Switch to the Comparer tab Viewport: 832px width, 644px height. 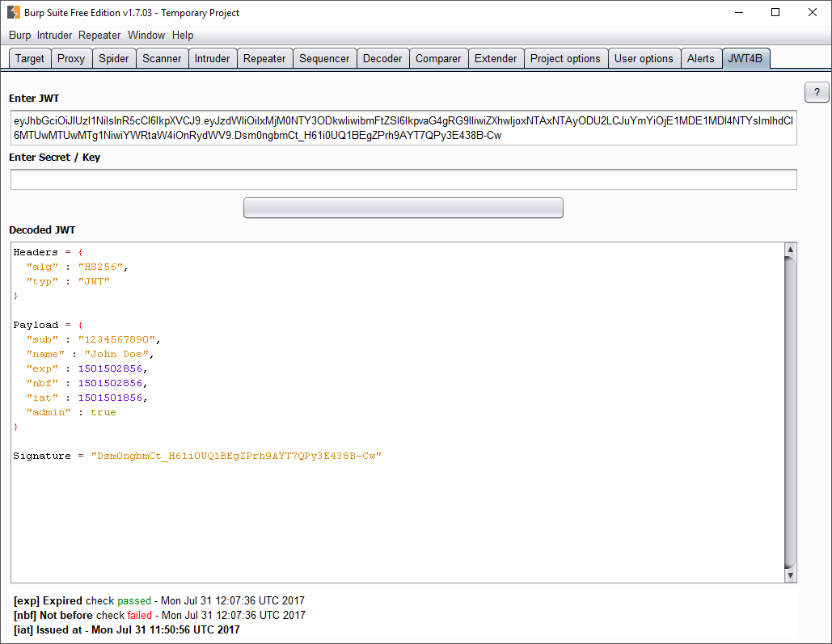pos(438,58)
